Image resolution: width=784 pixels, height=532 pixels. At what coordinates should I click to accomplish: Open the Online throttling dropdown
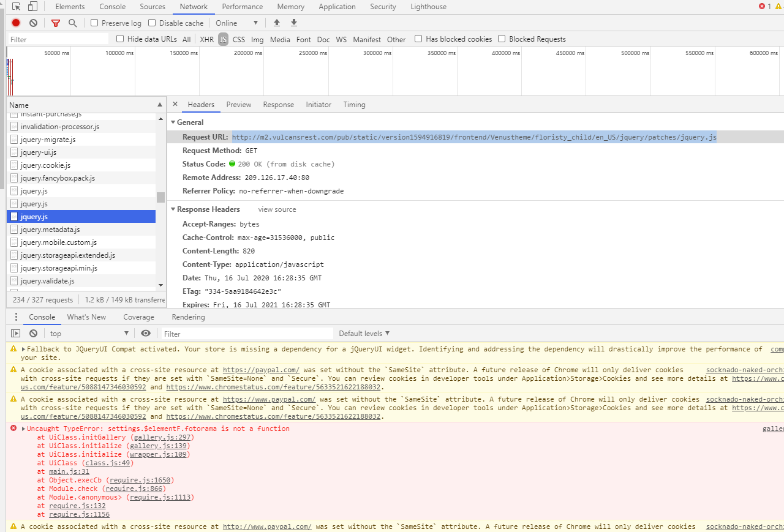click(x=237, y=23)
